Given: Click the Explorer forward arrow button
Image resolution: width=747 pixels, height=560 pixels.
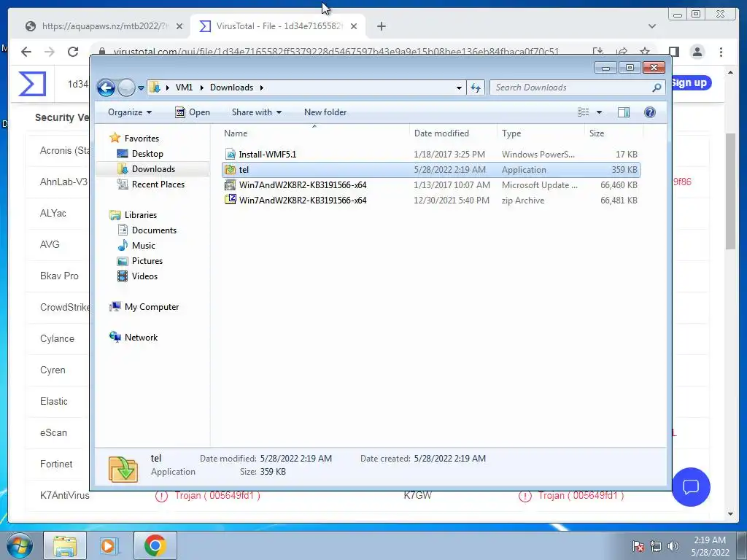Looking at the screenshot, I should [x=126, y=87].
